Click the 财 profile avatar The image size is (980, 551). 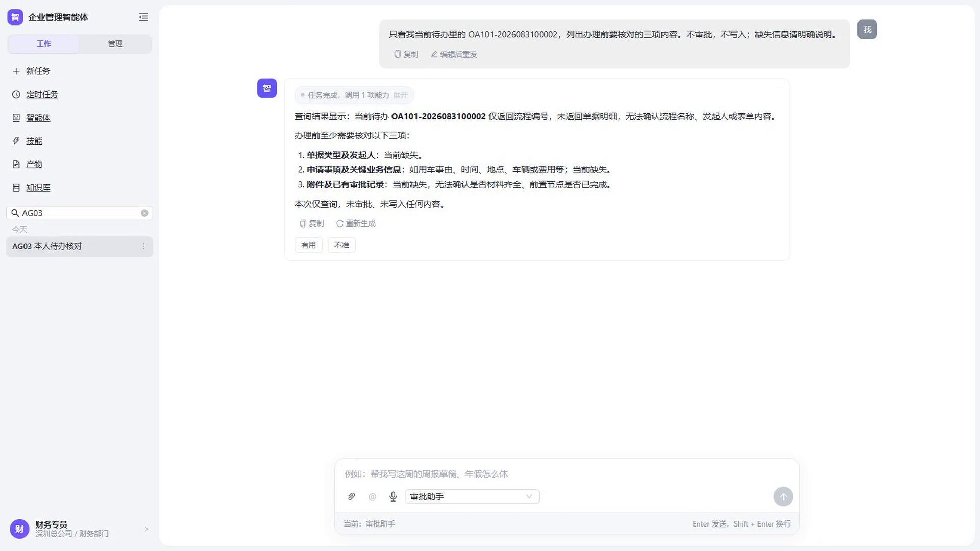(19, 529)
